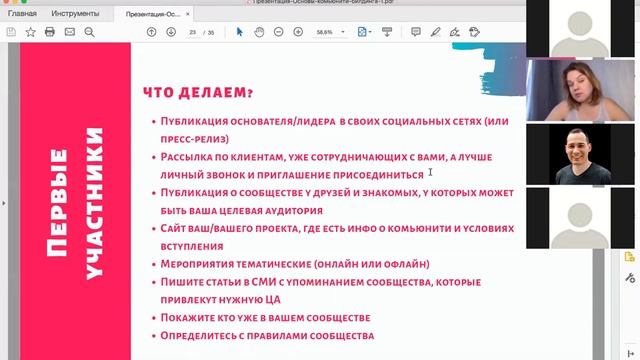Viewport: 640px width, 360px height.
Task: Click the bullet 'Определитесь с правилами сообщества'
Action: (267, 336)
